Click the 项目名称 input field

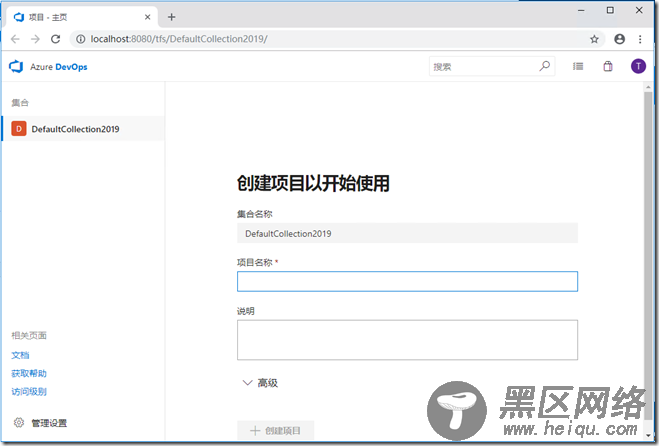pyautogui.click(x=407, y=281)
